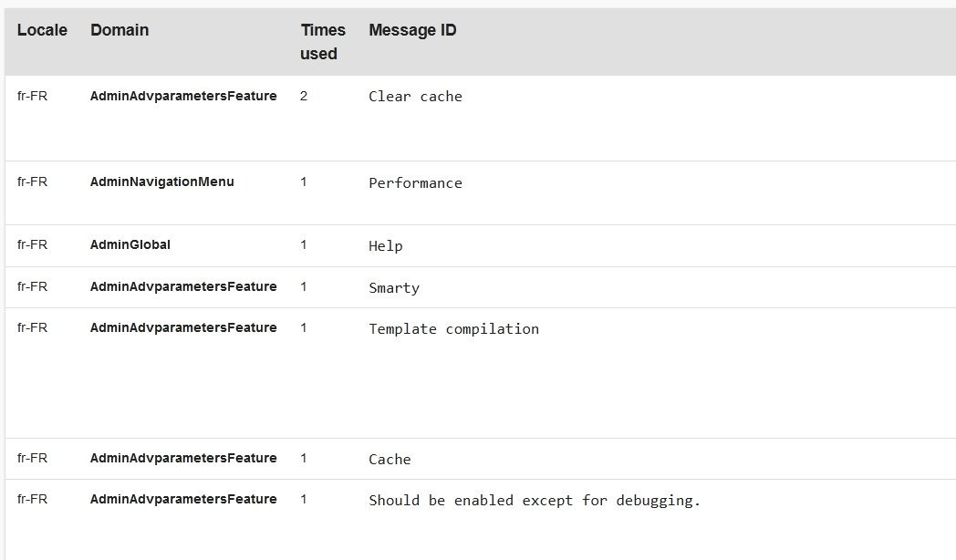Click 'Should be enabled except for debugging.' text

click(535, 501)
